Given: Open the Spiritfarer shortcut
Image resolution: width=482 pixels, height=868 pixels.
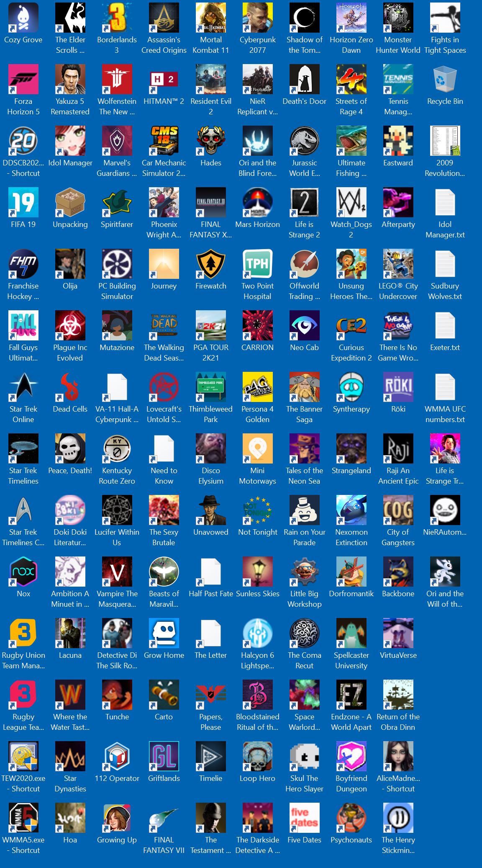Looking at the screenshot, I should pos(117,202).
